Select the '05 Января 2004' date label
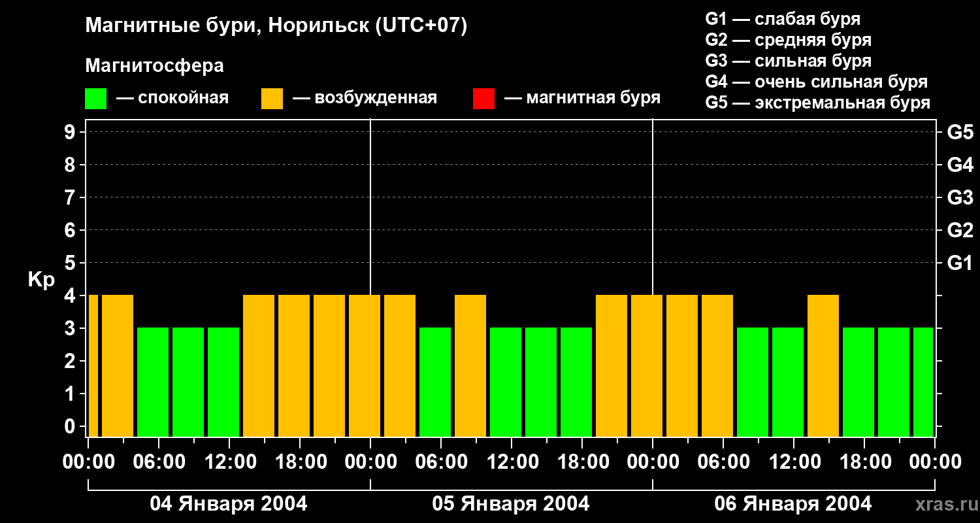The height and width of the screenshot is (523, 980). [511, 504]
